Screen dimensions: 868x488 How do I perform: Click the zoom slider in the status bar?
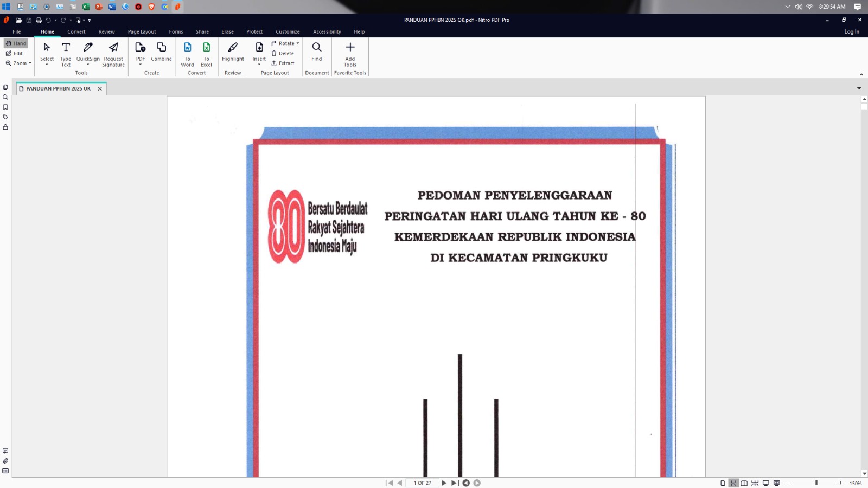815,483
